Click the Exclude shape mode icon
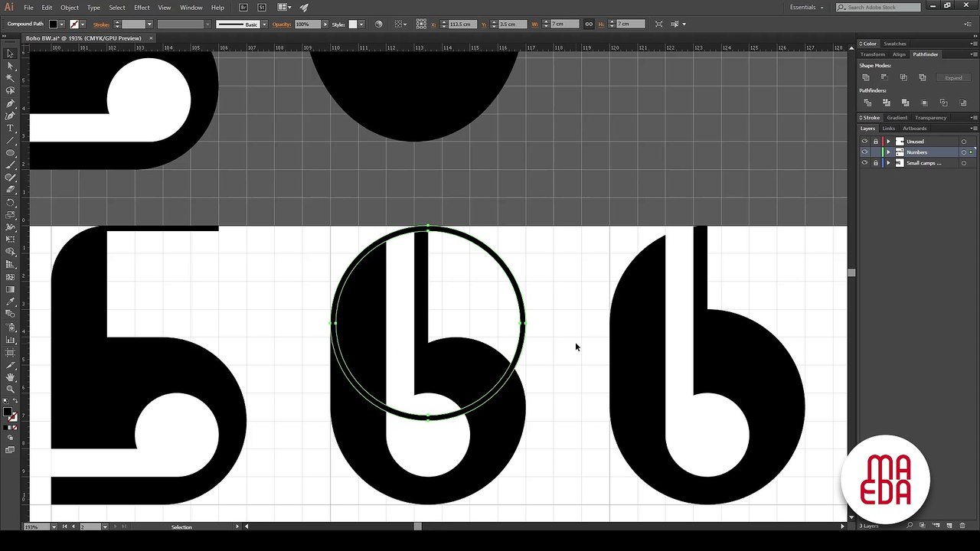 click(x=922, y=77)
